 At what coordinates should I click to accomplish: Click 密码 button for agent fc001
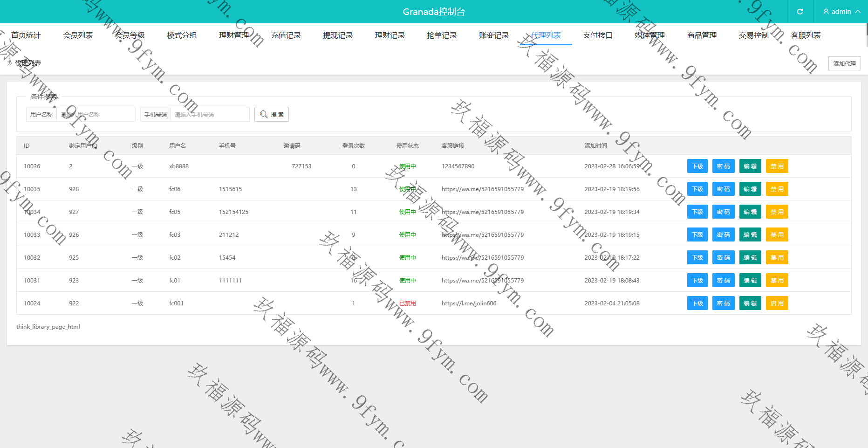pos(723,303)
